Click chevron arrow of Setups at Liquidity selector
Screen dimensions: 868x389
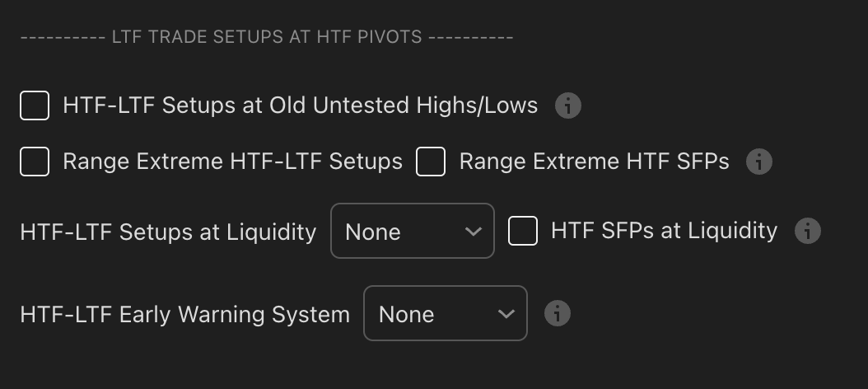473,232
